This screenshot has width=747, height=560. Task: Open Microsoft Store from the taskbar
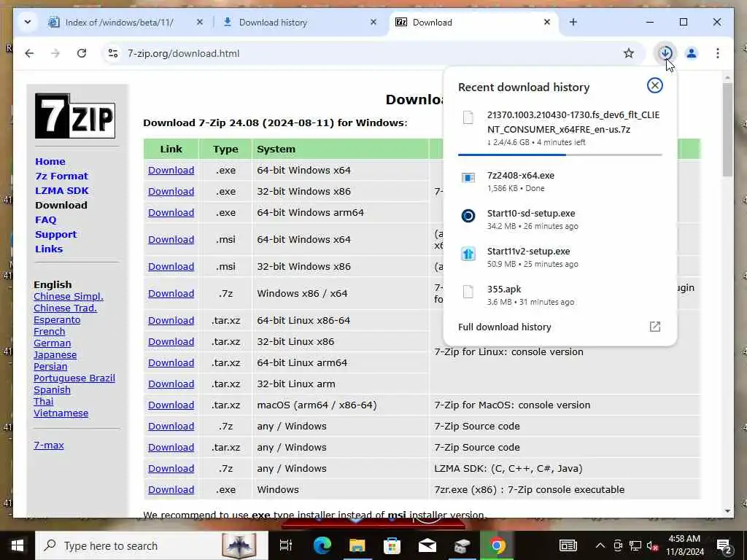tap(392, 545)
